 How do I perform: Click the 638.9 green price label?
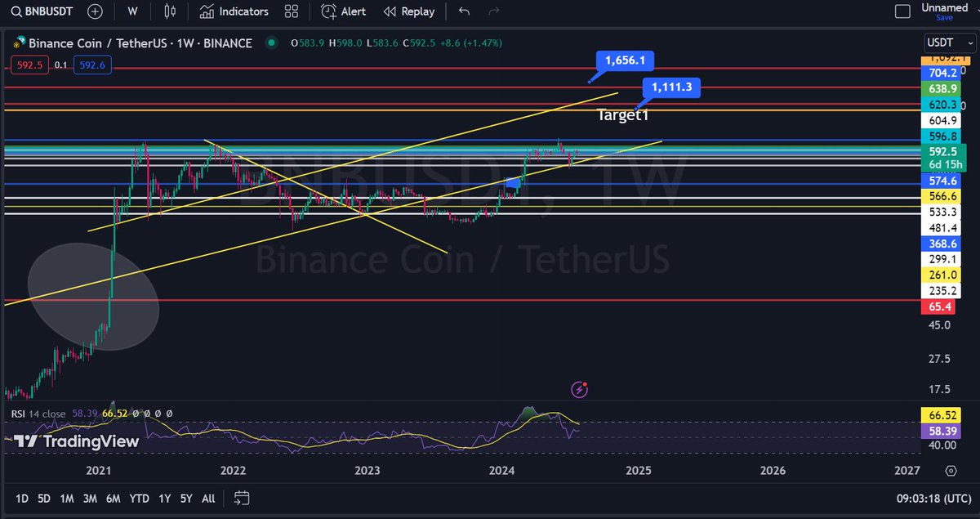(x=942, y=88)
